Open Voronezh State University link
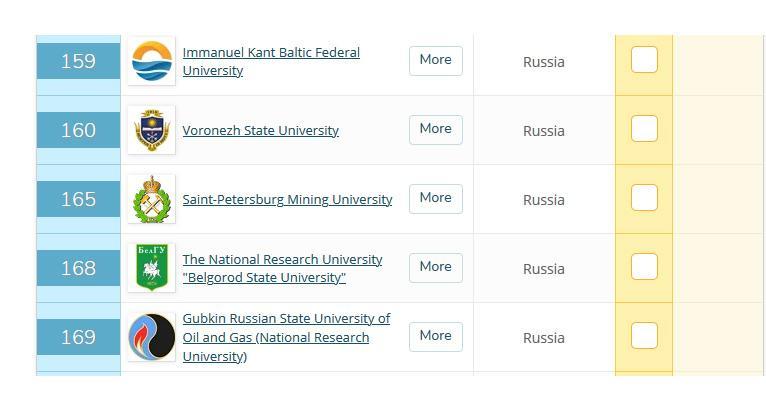 [260, 131]
